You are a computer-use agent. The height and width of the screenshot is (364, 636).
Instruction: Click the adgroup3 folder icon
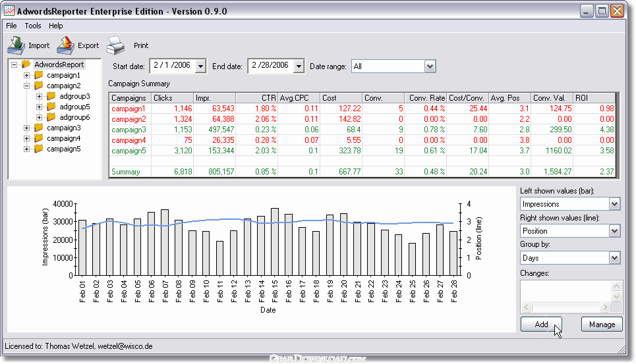pos(51,96)
